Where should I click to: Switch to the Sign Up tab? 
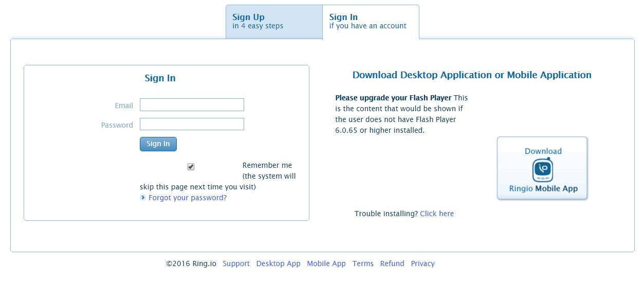tap(274, 22)
